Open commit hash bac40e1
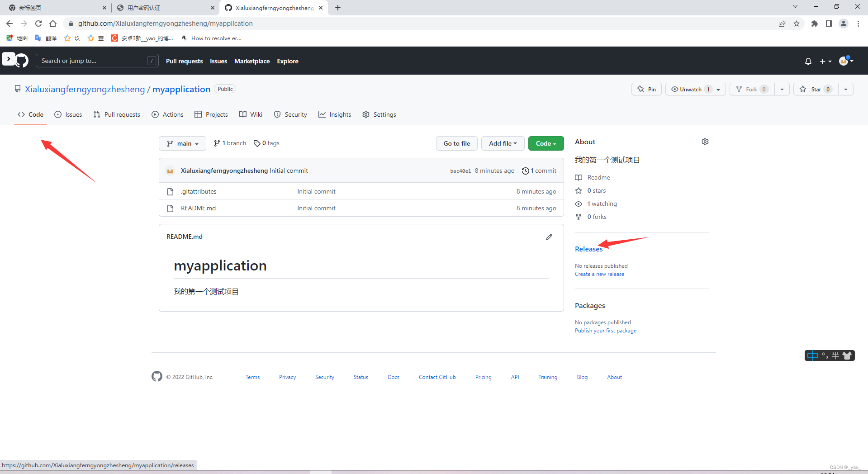The width and height of the screenshot is (868, 474). tap(460, 171)
